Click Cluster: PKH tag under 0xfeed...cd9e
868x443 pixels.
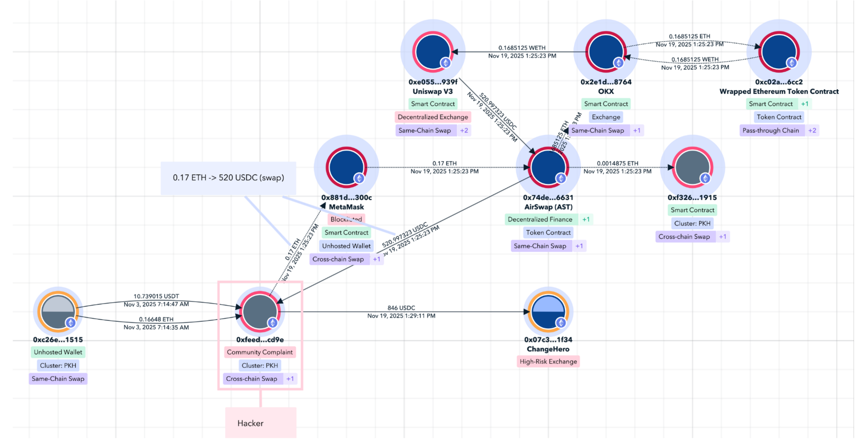point(260,366)
